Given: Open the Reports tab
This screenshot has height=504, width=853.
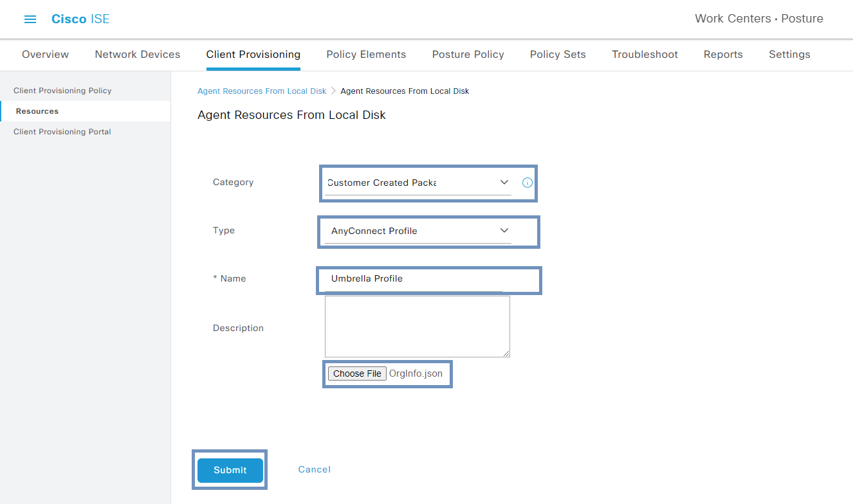Looking at the screenshot, I should pos(723,55).
